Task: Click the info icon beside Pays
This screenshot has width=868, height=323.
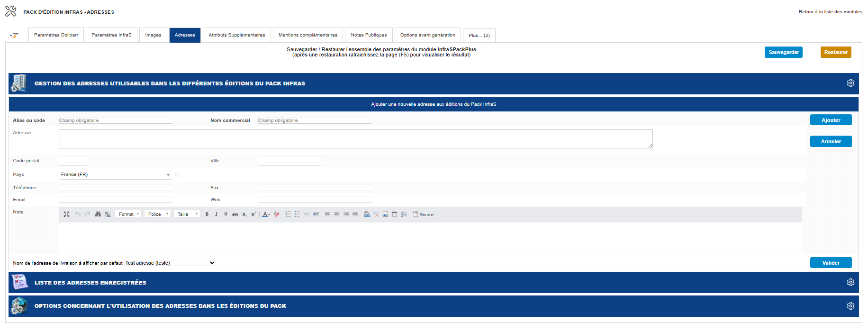Action: (x=177, y=175)
